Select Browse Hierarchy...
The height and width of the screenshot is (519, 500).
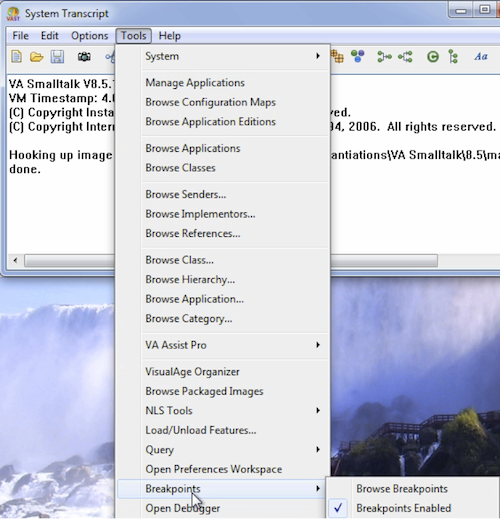(222, 279)
